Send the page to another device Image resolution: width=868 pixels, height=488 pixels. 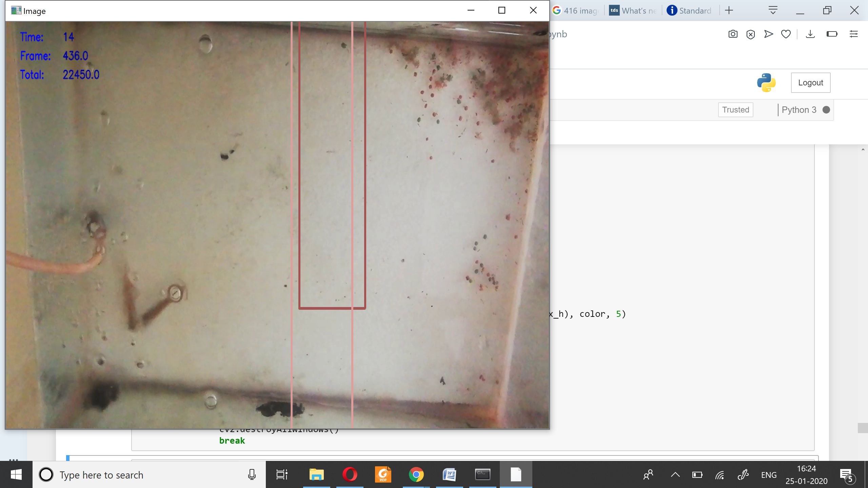[769, 34]
